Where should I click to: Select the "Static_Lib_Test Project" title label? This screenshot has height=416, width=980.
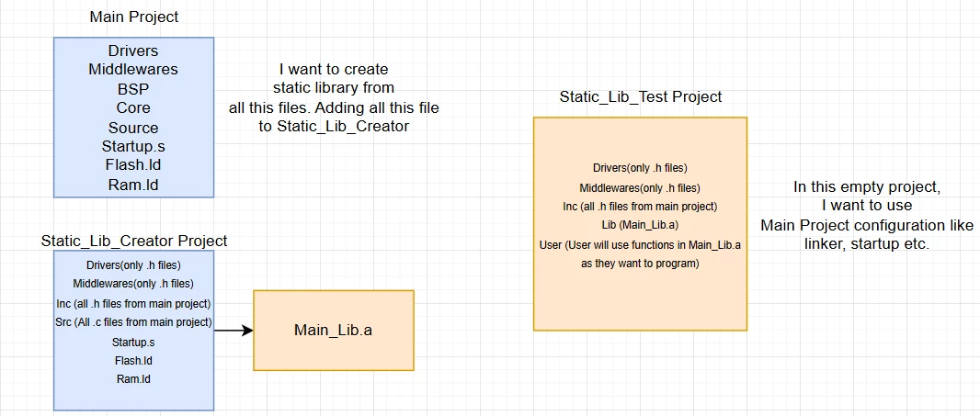pos(641,97)
